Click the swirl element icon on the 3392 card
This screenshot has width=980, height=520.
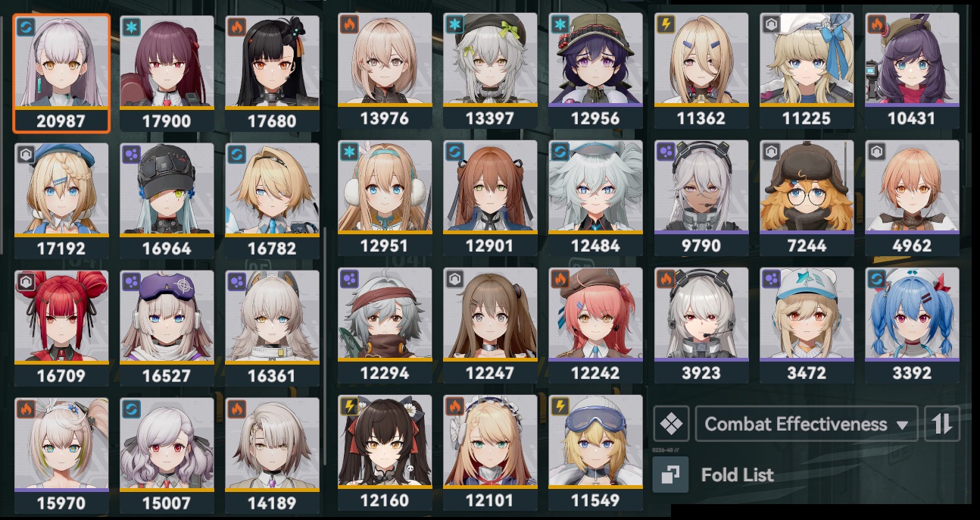click(875, 278)
